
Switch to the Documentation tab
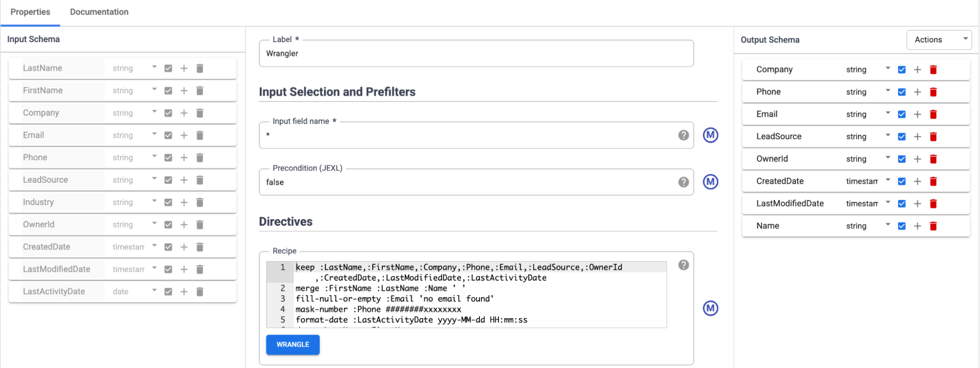coord(99,12)
